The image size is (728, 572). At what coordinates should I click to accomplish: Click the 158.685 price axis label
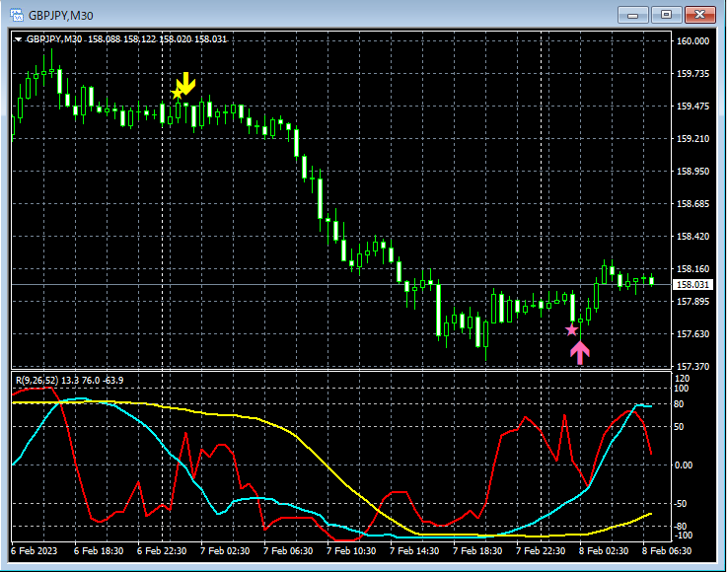tap(693, 203)
